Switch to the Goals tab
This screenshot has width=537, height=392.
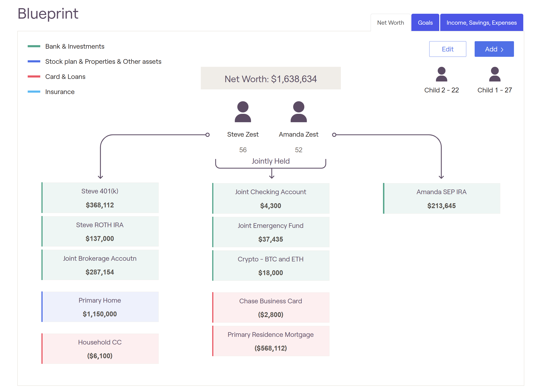[x=425, y=23]
